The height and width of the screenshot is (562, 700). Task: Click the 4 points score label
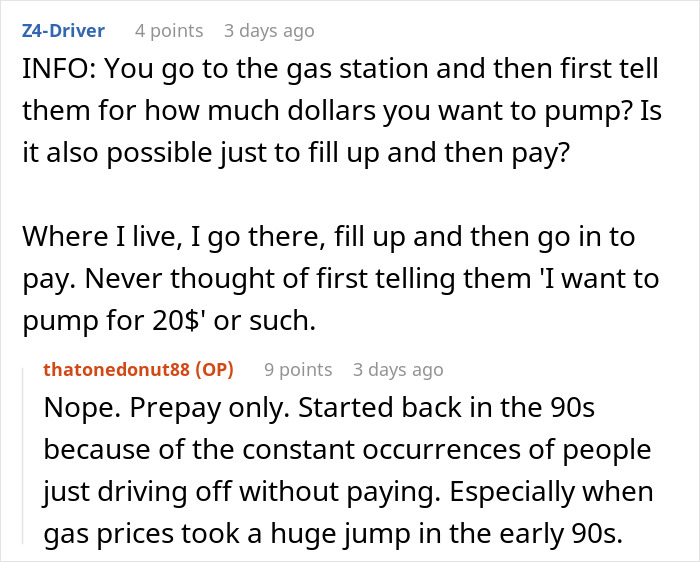[169, 31]
